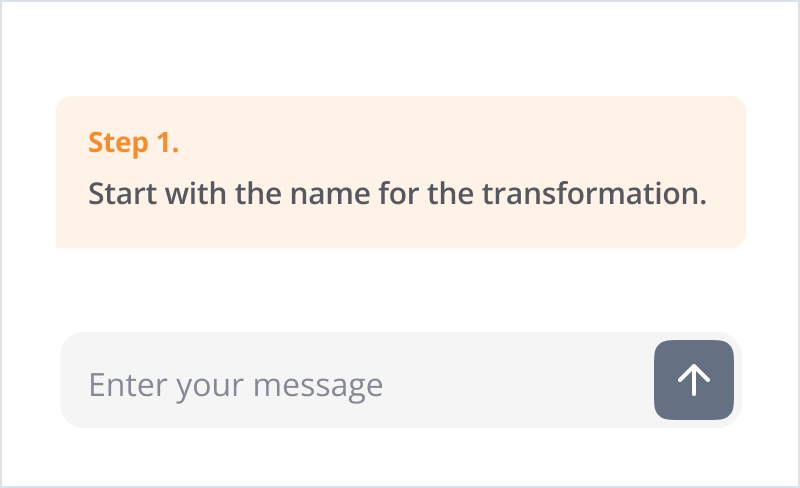This screenshot has height=488, width=800.
Task: Click the word 'name' in the Step 1 text
Action: [x=330, y=194]
